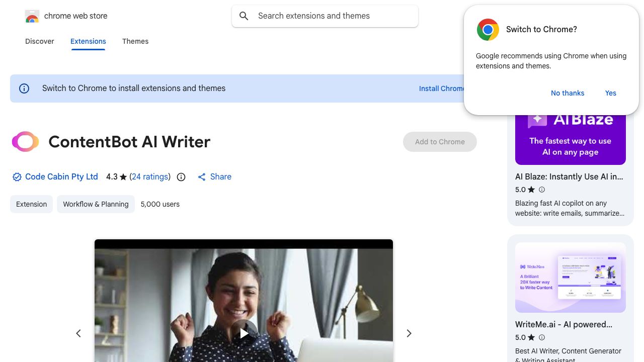Viewport: 644px width, 362px height.
Task: Click the Workflow & Planning chip
Action: [x=96, y=204]
